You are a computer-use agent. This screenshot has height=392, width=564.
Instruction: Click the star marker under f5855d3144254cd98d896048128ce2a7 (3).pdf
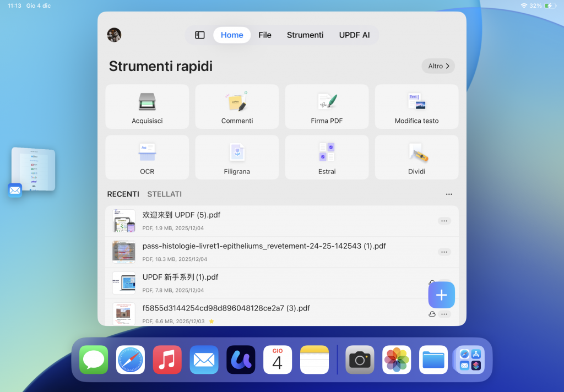coord(211,321)
